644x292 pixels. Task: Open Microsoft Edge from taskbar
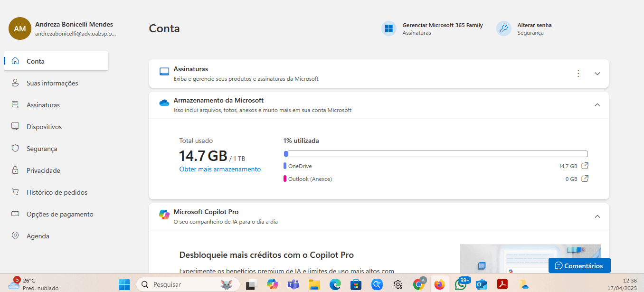pyautogui.click(x=335, y=284)
